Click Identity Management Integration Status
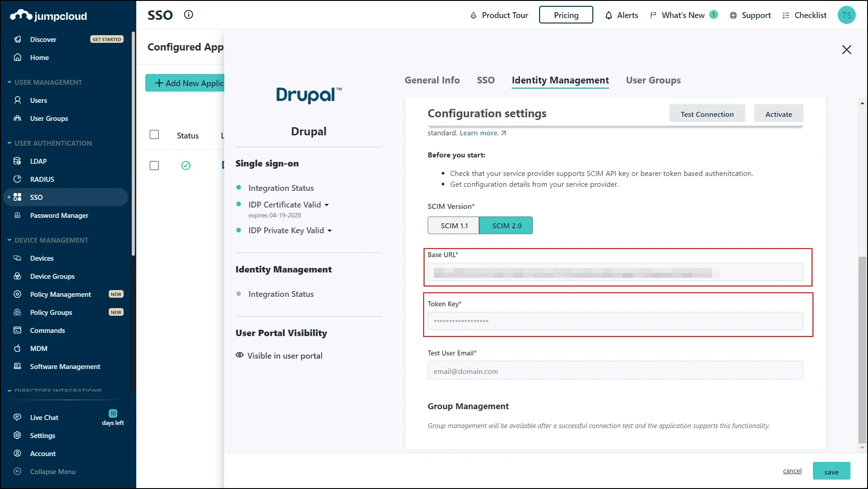Screen dimensions: 868x489 281,294
